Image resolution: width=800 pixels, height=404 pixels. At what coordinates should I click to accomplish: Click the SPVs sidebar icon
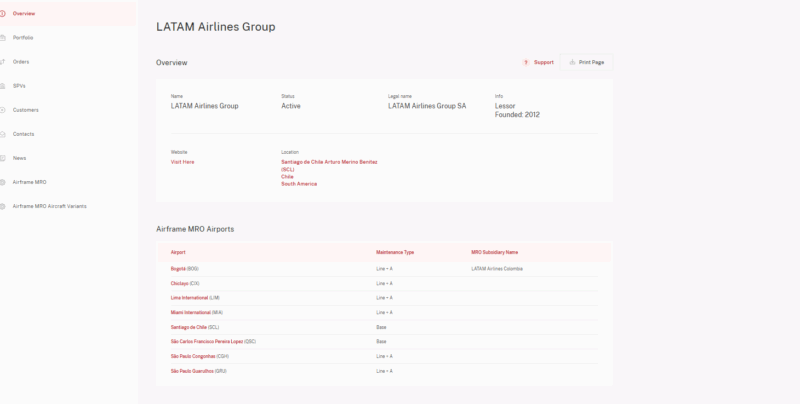pyautogui.click(x=3, y=85)
